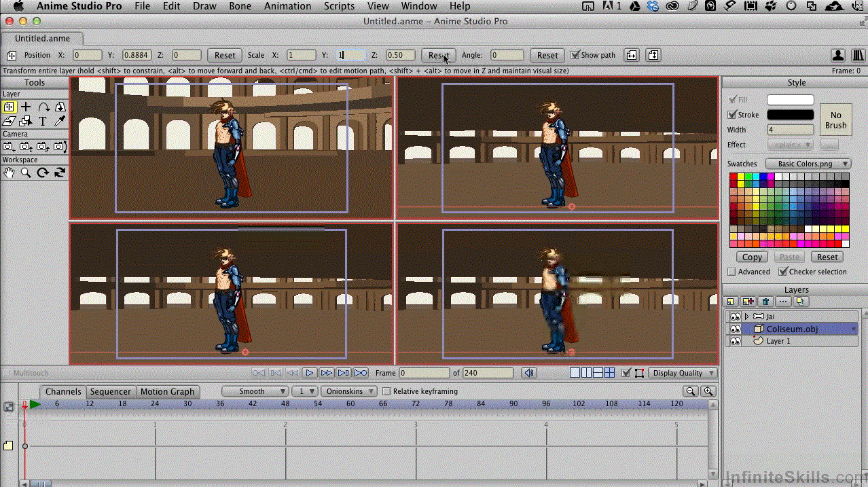Click the black Stroke color swatch
This screenshot has width=868, height=487.
tap(790, 115)
